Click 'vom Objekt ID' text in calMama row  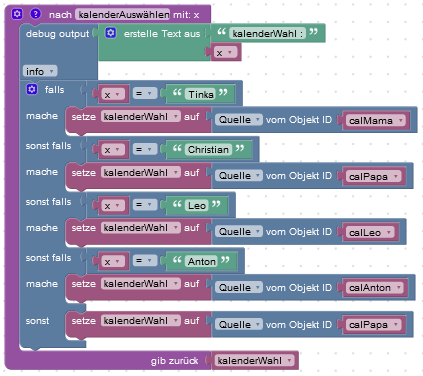point(299,120)
